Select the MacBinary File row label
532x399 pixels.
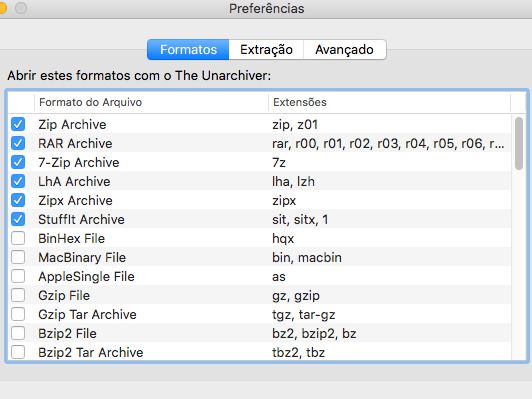point(82,258)
